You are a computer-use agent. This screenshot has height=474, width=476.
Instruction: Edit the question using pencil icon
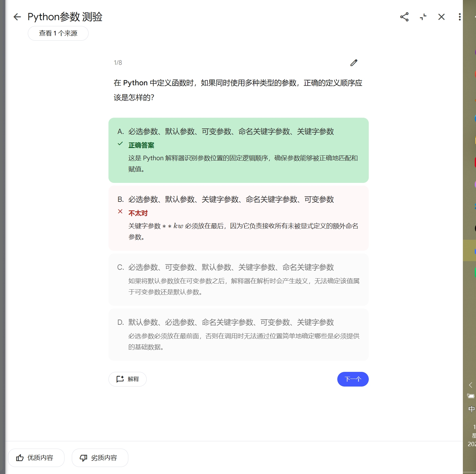click(x=354, y=63)
